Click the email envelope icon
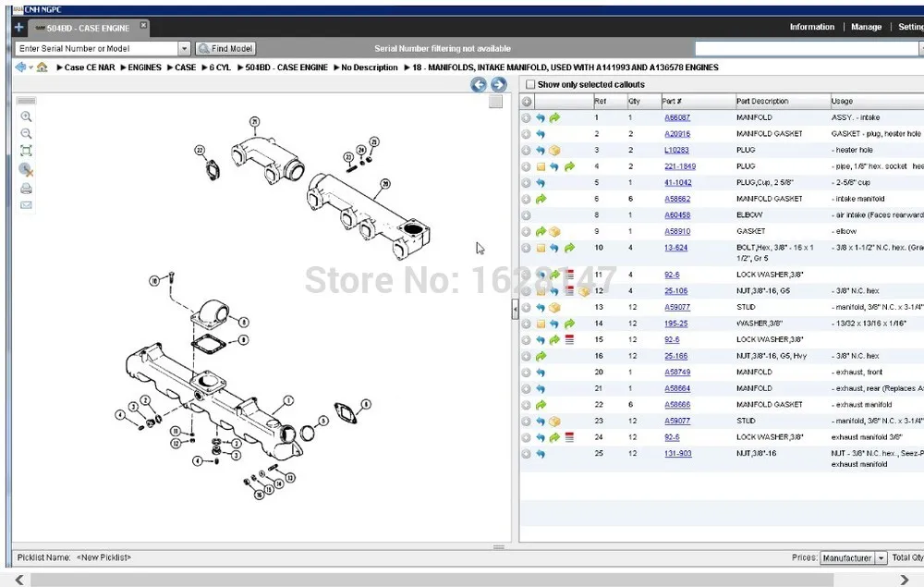Viewport: 924px width, 587px height. [x=26, y=205]
